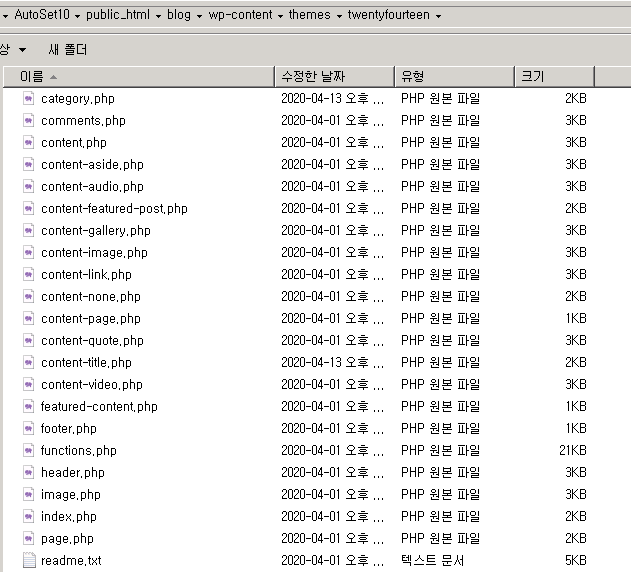
Task: Click the category.php file icon
Action: 29,99
